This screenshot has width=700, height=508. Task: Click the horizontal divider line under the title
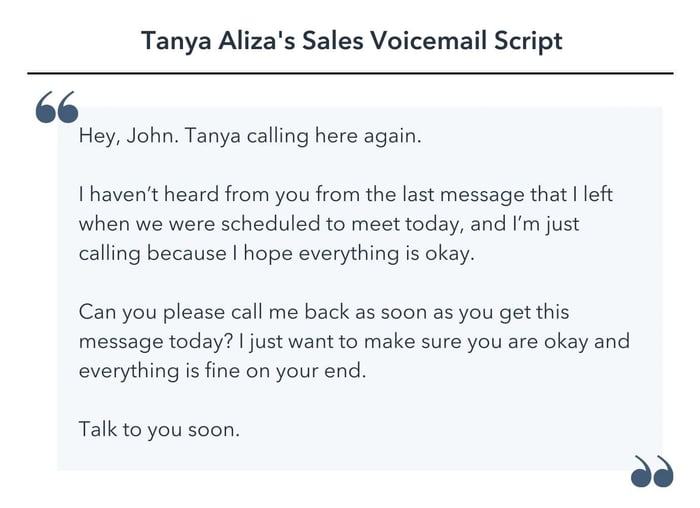(x=350, y=73)
